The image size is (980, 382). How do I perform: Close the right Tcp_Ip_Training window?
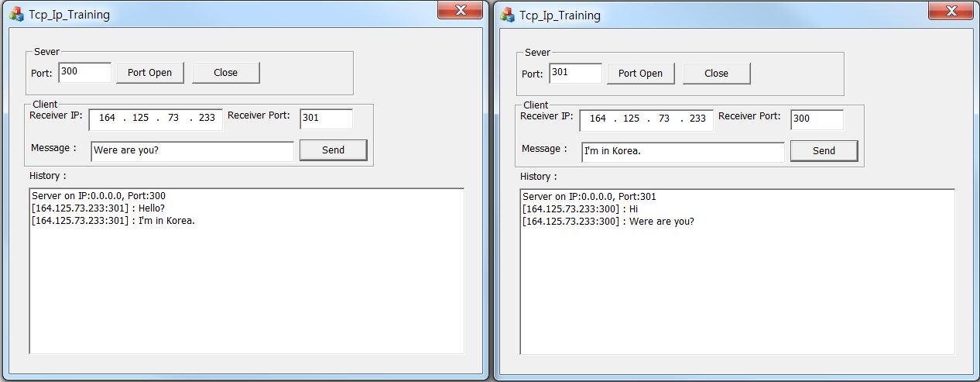click(x=951, y=9)
